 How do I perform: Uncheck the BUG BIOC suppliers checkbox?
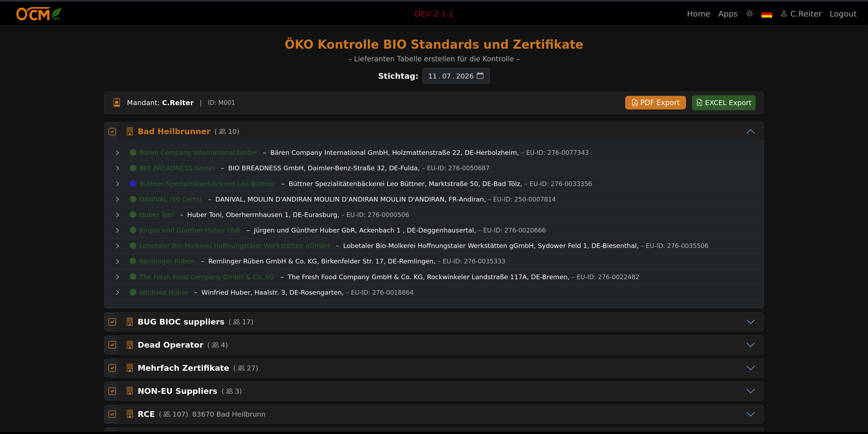click(112, 322)
